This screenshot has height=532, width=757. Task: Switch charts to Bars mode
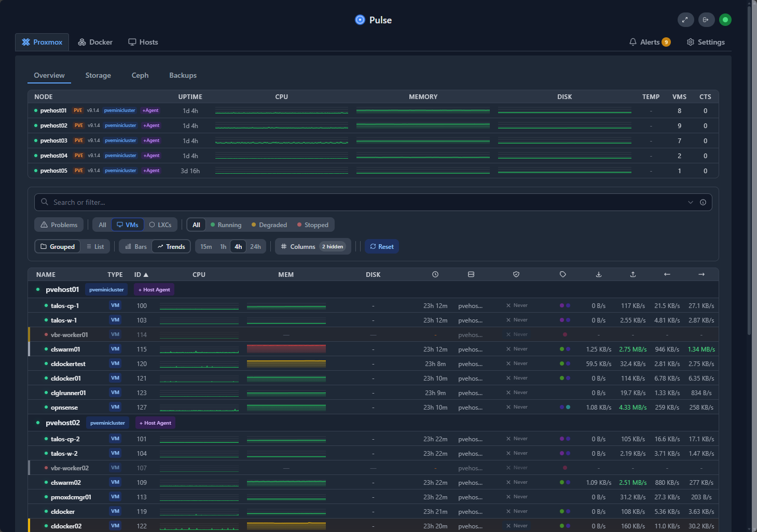tap(135, 246)
